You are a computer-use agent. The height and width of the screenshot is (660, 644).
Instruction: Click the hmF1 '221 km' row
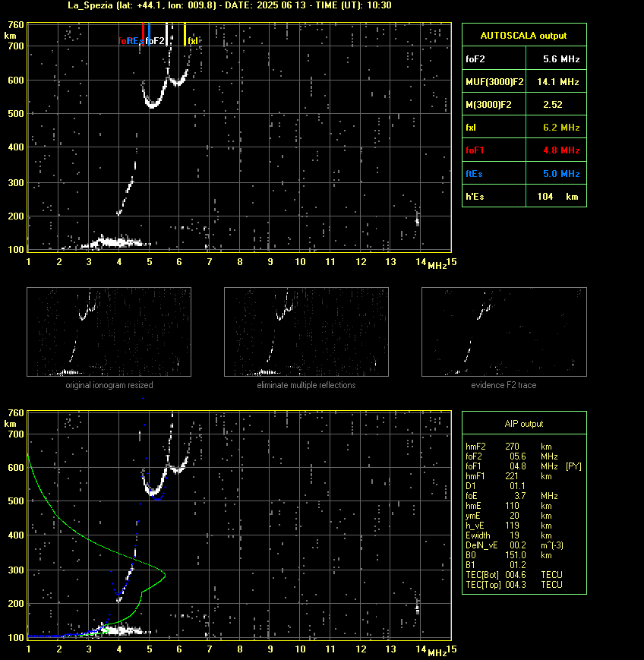pos(509,476)
